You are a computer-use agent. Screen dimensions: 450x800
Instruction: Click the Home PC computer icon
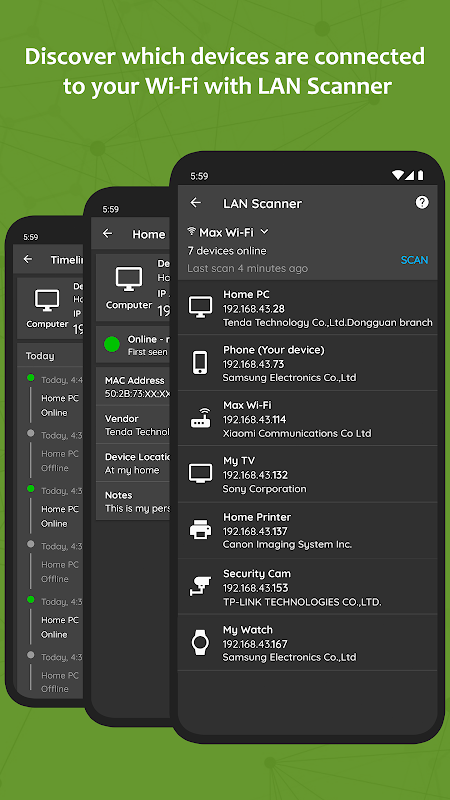click(200, 307)
